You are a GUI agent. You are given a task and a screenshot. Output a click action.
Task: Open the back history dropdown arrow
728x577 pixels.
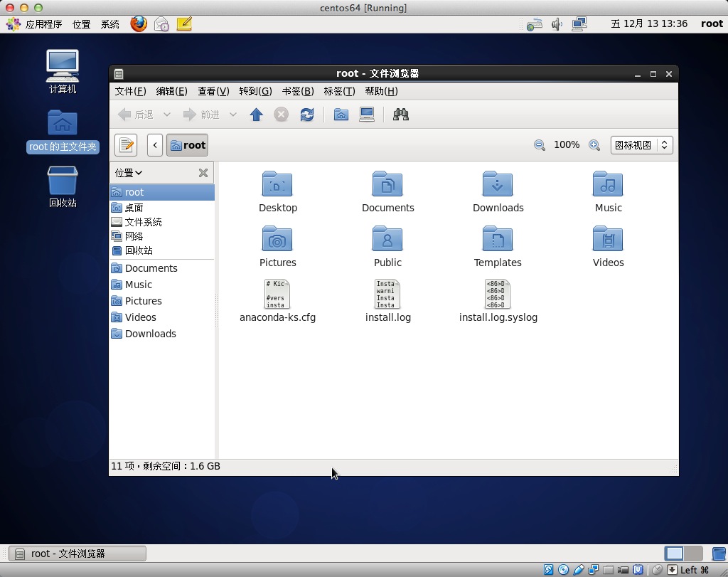pyautogui.click(x=167, y=115)
